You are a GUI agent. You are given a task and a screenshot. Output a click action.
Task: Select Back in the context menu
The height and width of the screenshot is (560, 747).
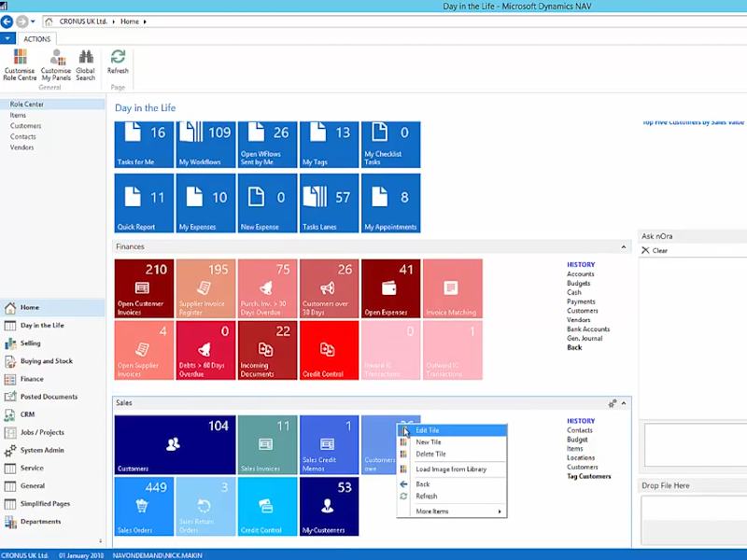pos(452,483)
